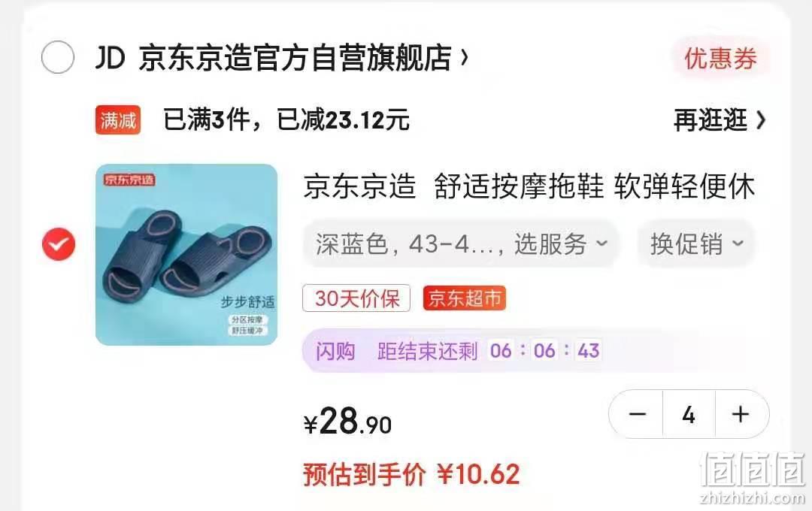Viewport: 812px width, 511px height.
Task: Tap the 已满3件 discount message text
Action: pyautogui.click(x=286, y=120)
